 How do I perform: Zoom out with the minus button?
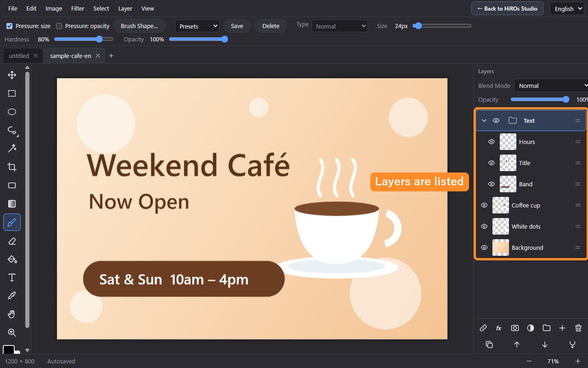click(529, 361)
